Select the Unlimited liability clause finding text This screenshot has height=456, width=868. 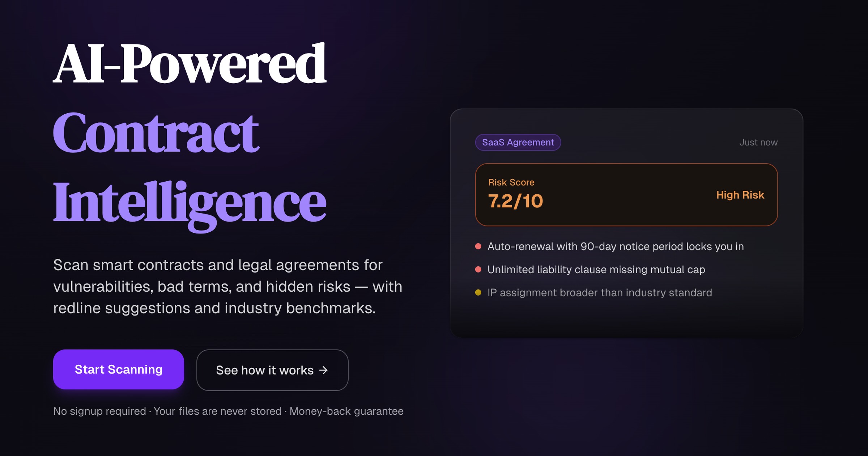596,270
